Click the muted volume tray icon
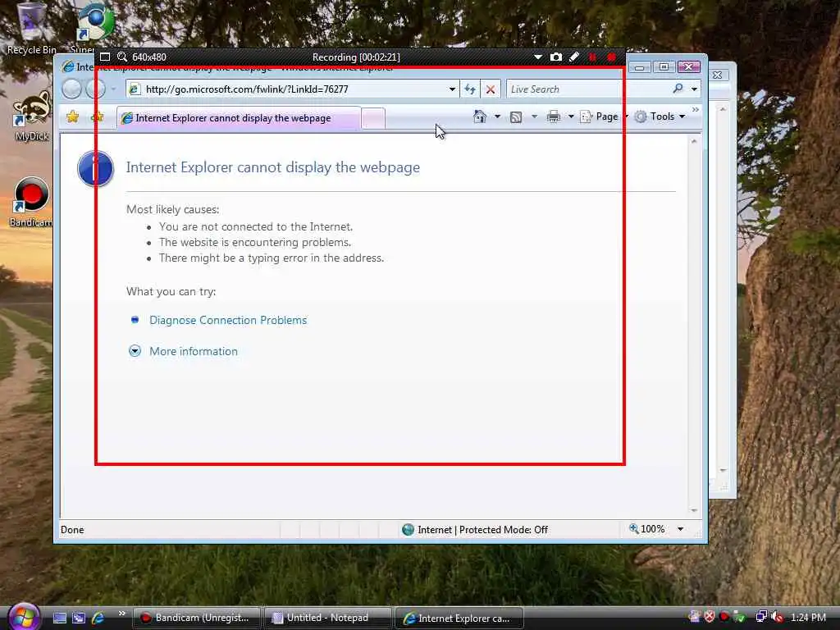This screenshot has height=630, width=840. pos(776,617)
